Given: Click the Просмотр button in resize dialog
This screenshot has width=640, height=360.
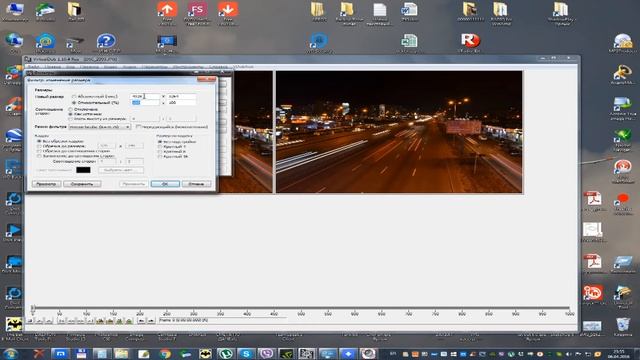Looking at the screenshot, I should 46,184.
